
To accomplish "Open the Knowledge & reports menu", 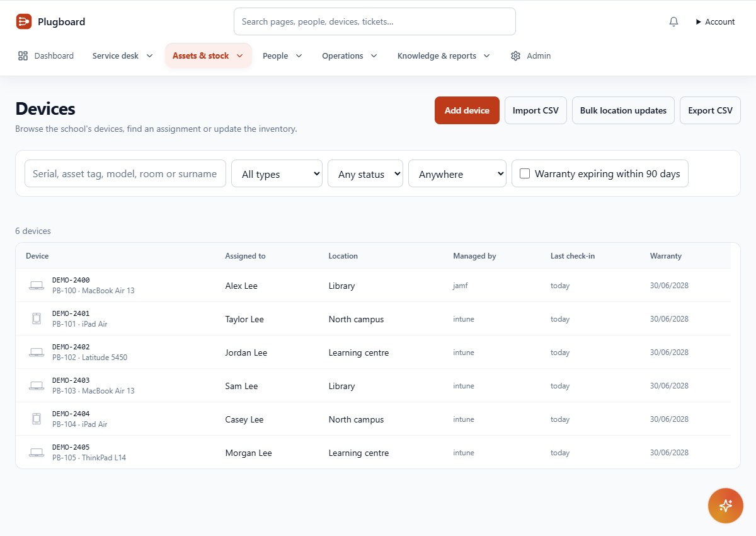I will coord(444,55).
